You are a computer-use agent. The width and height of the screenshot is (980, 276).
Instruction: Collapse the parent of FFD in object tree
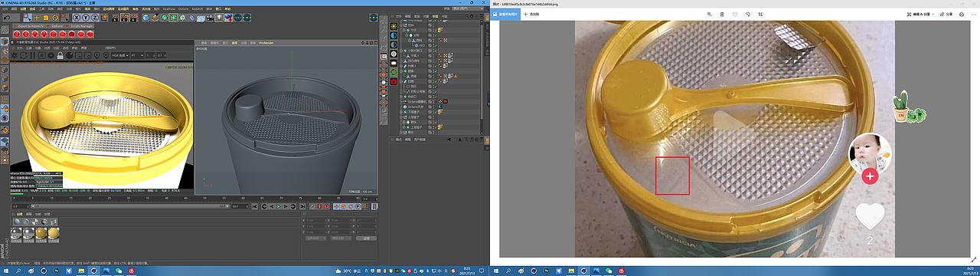pyautogui.click(x=409, y=41)
